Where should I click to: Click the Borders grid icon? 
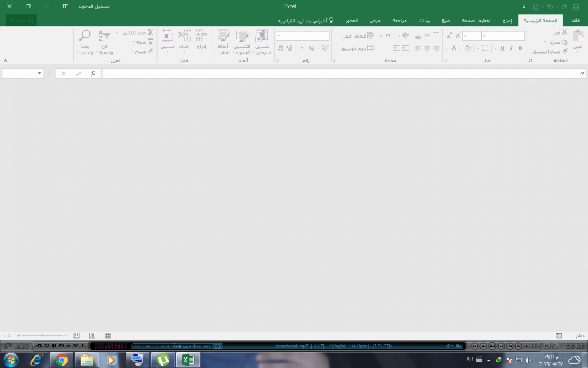pos(485,48)
